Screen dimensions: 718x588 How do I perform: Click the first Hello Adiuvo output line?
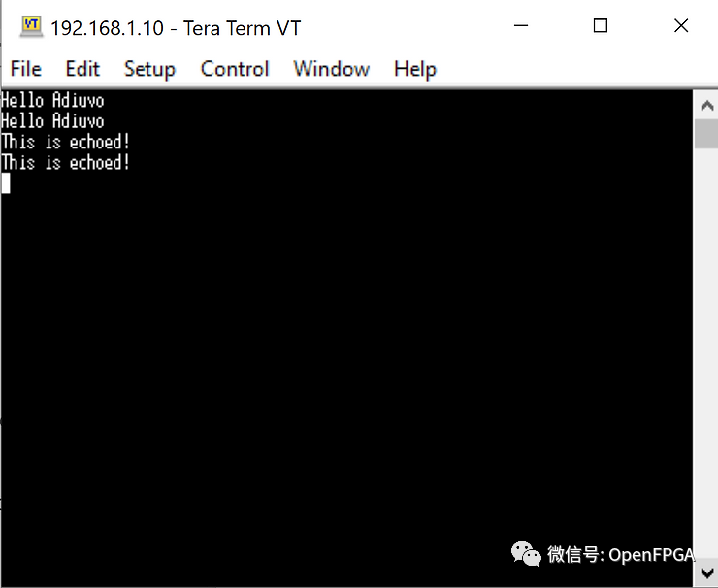click(52, 100)
